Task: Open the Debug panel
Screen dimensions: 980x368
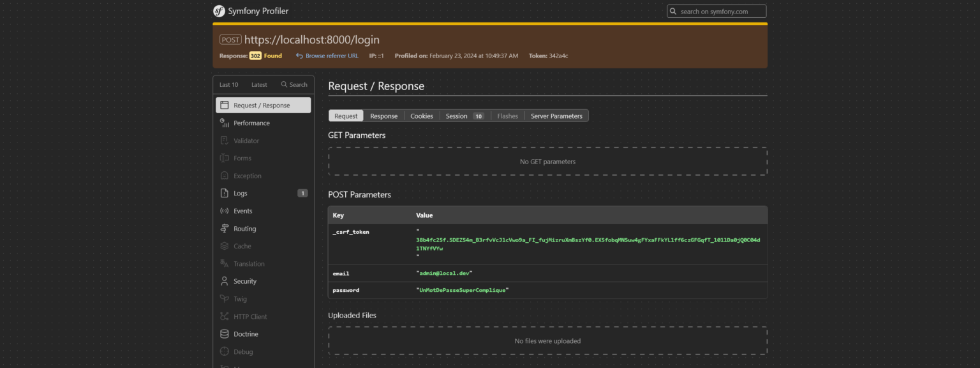Action: point(243,351)
